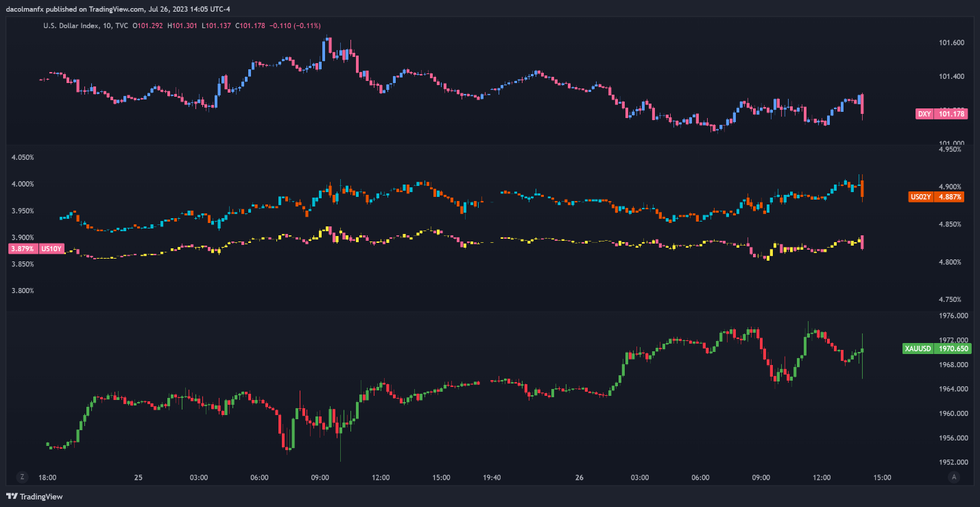Open the TradingView logo link
The width and height of the screenshot is (980, 507).
click(34, 497)
